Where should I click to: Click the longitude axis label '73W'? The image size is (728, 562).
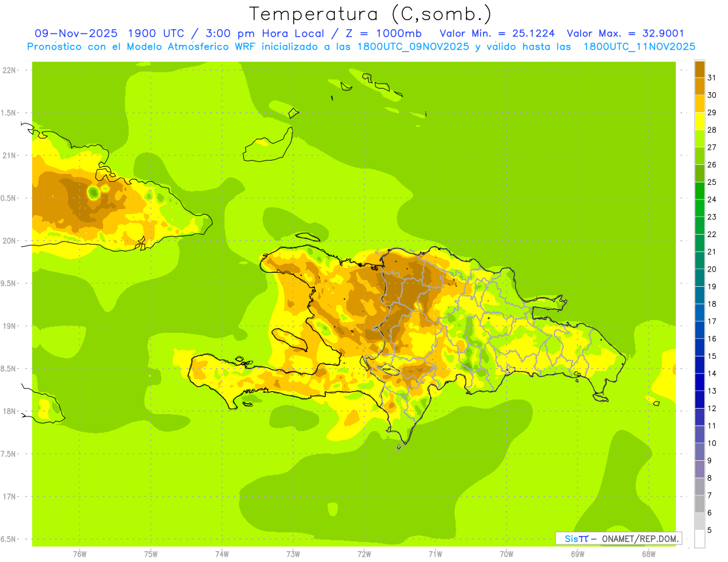pyautogui.click(x=293, y=554)
